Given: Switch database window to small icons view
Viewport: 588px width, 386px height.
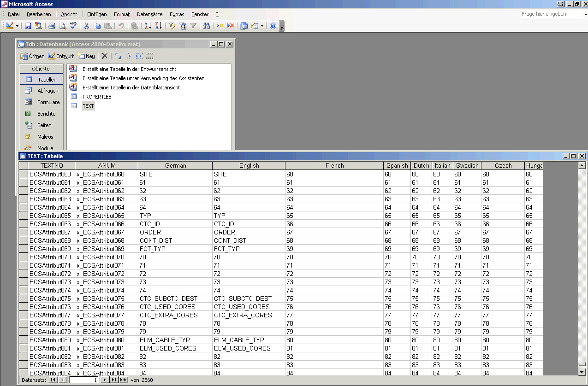Looking at the screenshot, I should click(x=129, y=56).
